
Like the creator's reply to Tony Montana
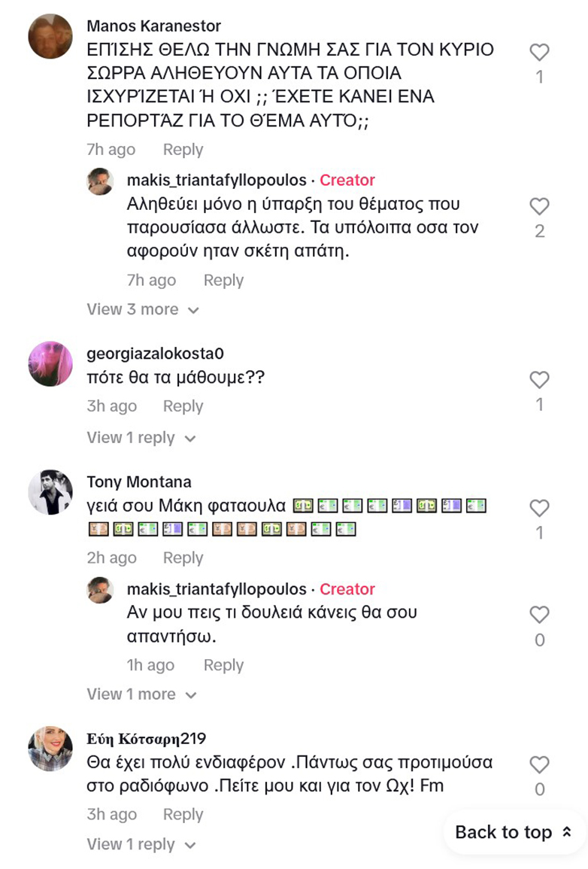tap(539, 615)
